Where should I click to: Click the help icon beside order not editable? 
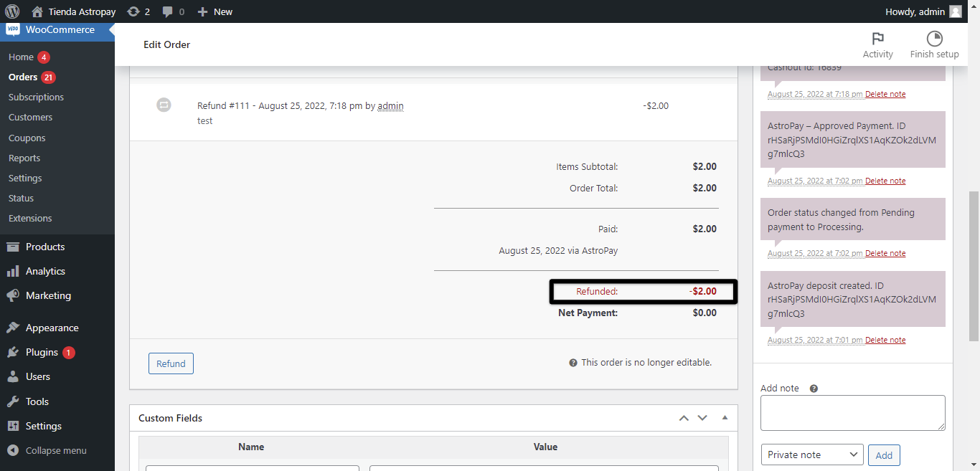573,363
